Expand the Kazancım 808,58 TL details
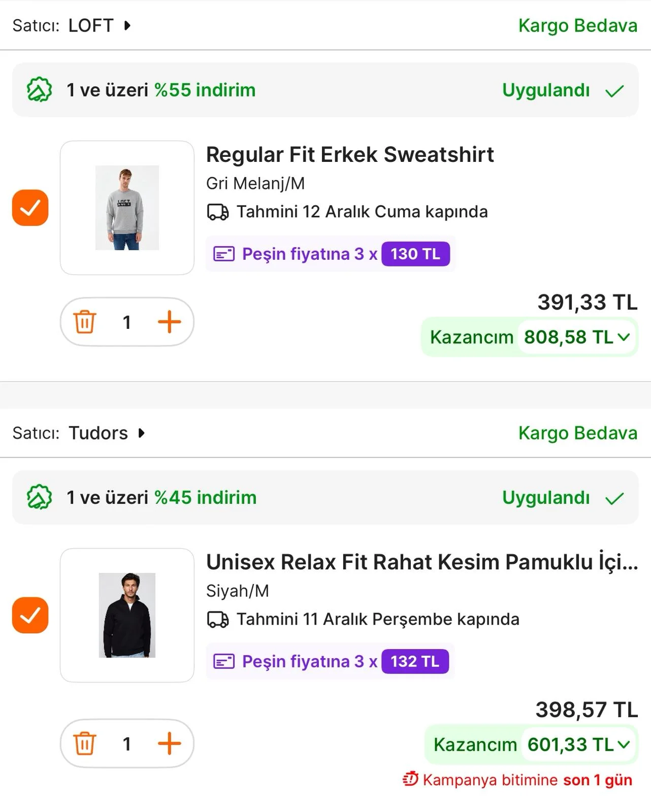 coord(624,337)
